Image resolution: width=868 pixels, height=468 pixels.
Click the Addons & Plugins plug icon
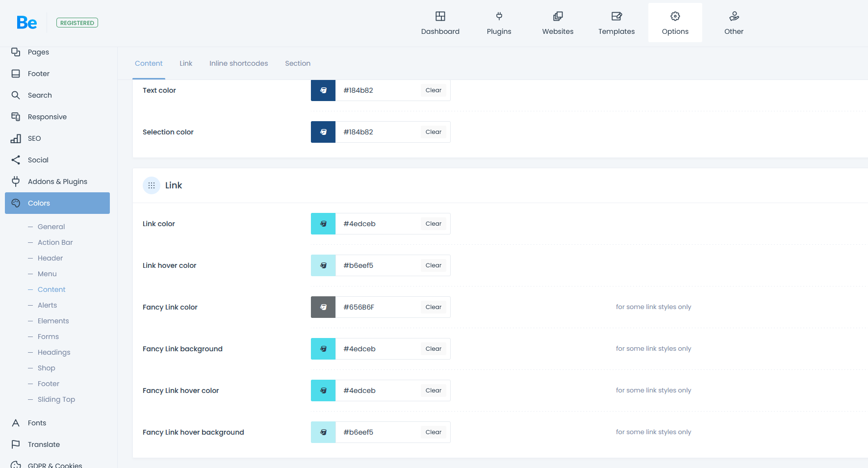coord(16,182)
